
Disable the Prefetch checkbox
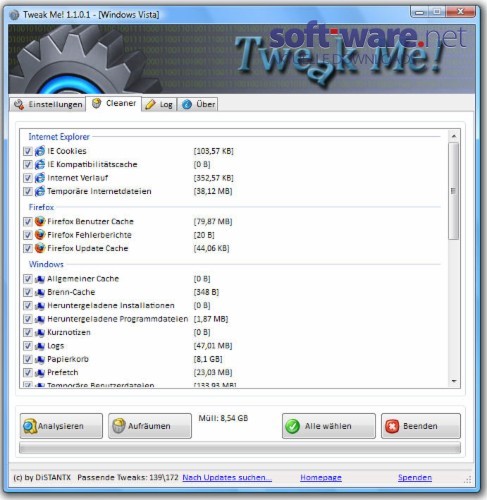pos(28,373)
